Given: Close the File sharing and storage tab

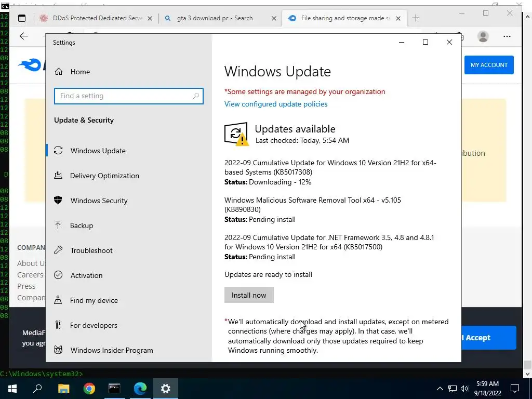Looking at the screenshot, I should 398,18.
